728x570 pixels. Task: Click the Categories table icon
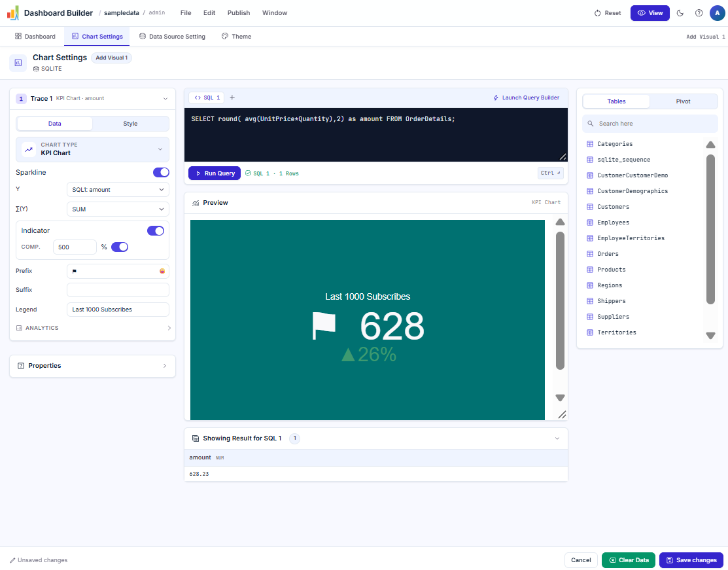pos(590,144)
